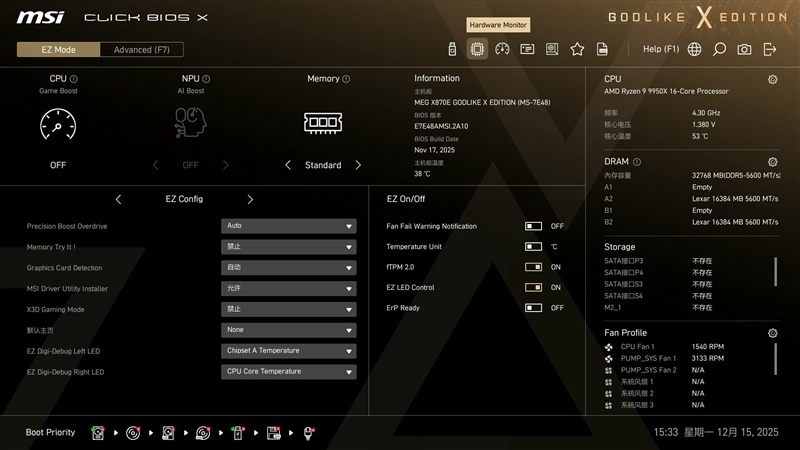800x450 pixels.
Task: Click the Memory module icon
Action: click(x=323, y=123)
